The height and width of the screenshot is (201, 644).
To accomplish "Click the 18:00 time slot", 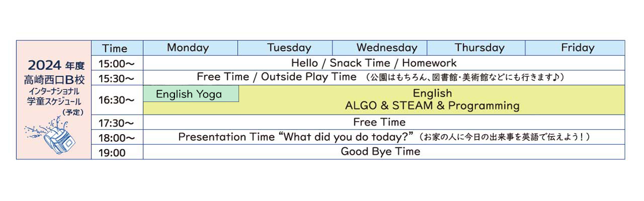I will (x=117, y=138).
